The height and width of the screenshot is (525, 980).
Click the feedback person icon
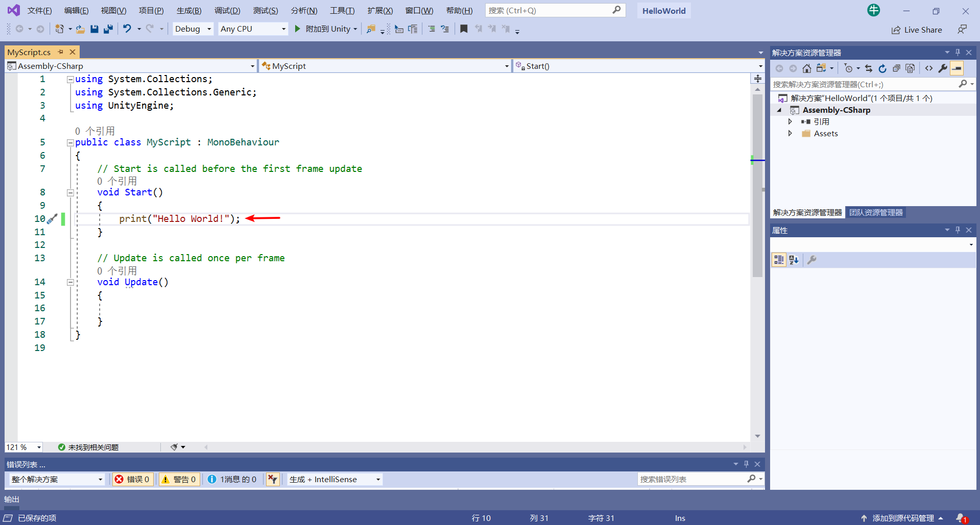click(962, 30)
